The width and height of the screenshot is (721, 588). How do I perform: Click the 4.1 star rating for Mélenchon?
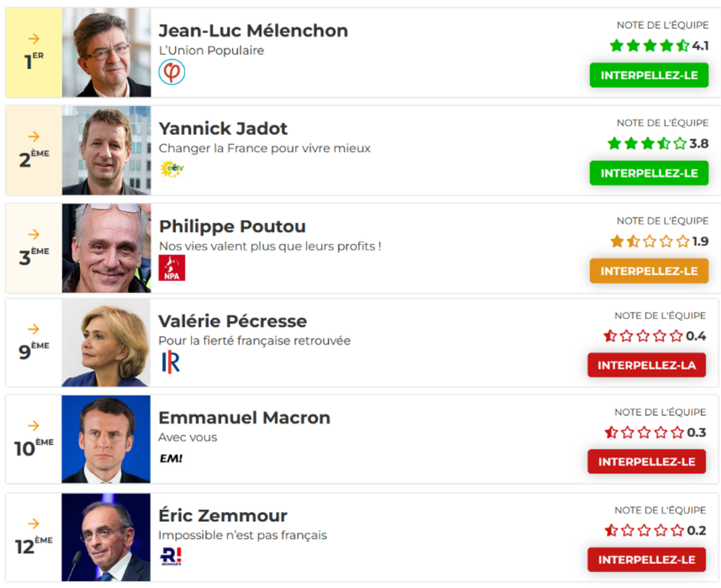(659, 45)
